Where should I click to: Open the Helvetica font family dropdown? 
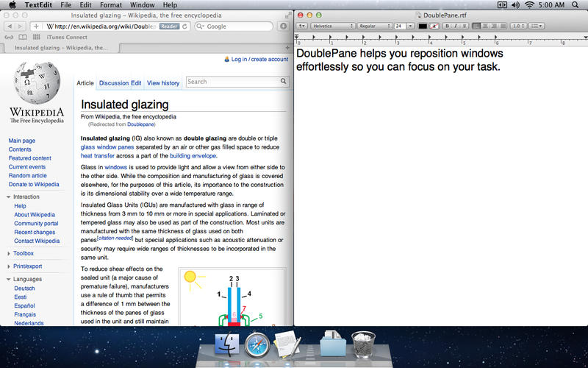(332, 26)
